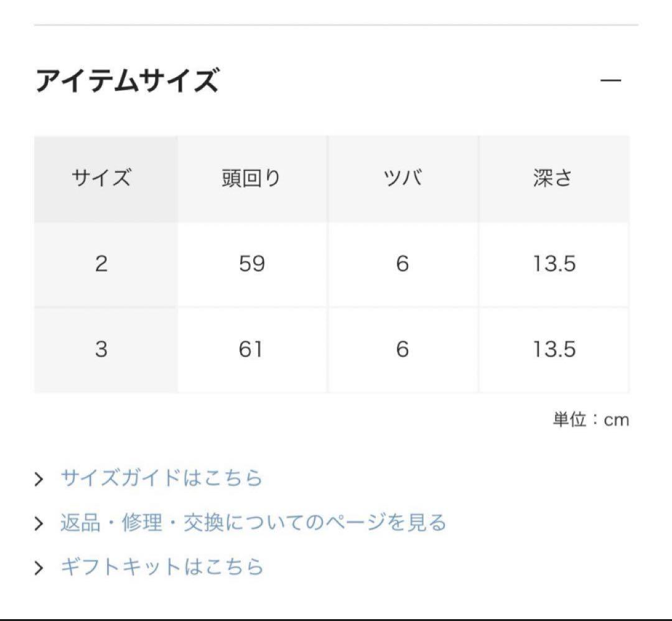Select the ツバ column header
The height and width of the screenshot is (621, 672).
point(402,179)
